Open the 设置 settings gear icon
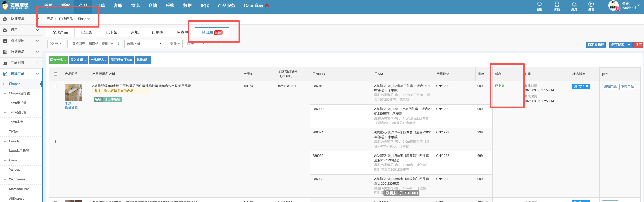Screen dimensions: 644x202 click(x=591, y=4)
